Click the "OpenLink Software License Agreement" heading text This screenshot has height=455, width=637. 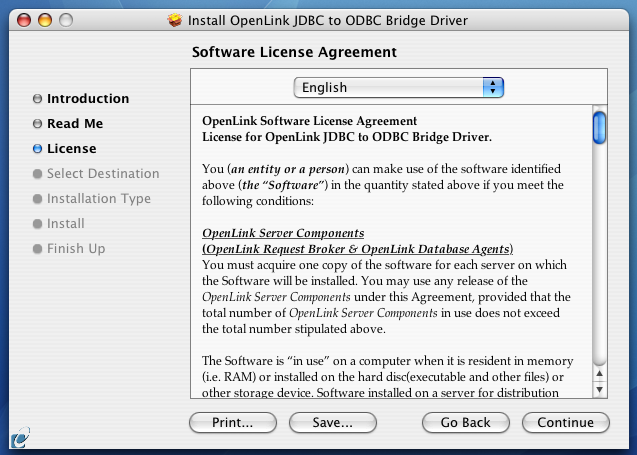click(310, 121)
